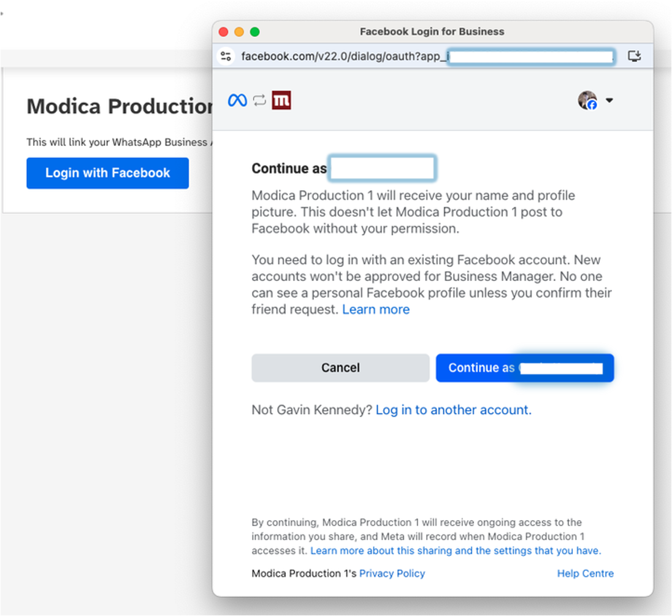Click the Facebook badge on the profile avatar
Image resolution: width=672 pixels, height=616 pixels.
592,106
